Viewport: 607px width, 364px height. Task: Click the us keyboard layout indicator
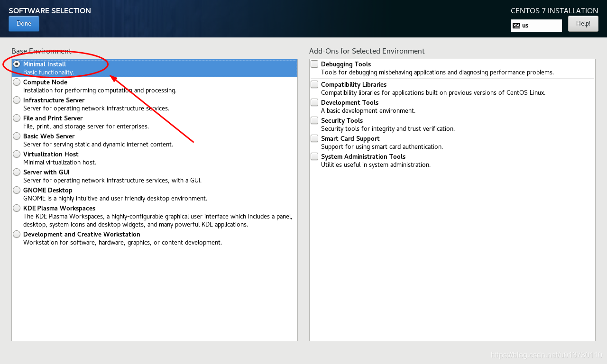[536, 26]
